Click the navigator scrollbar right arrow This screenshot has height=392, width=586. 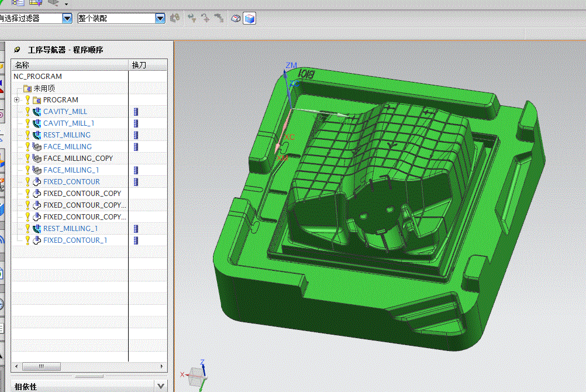(162, 367)
